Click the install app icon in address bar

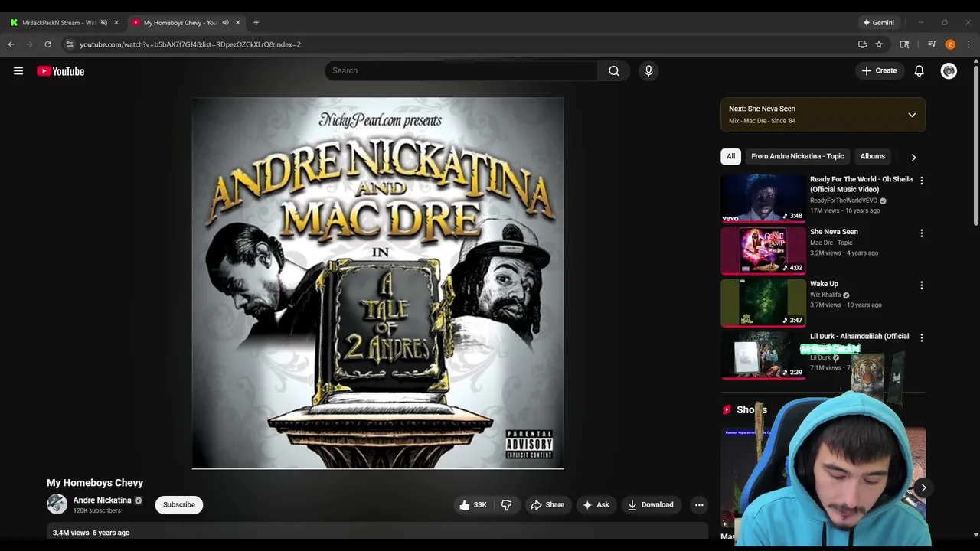point(862,44)
